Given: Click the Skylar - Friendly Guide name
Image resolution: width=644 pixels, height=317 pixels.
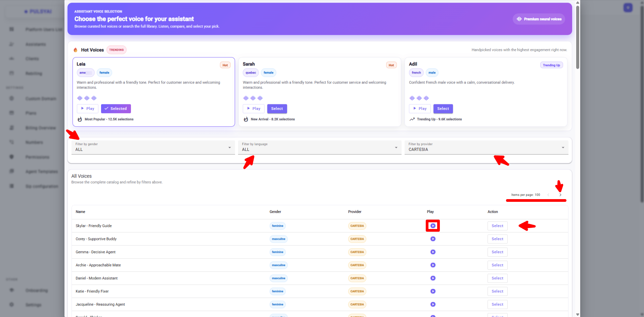Looking at the screenshot, I should (x=94, y=226).
